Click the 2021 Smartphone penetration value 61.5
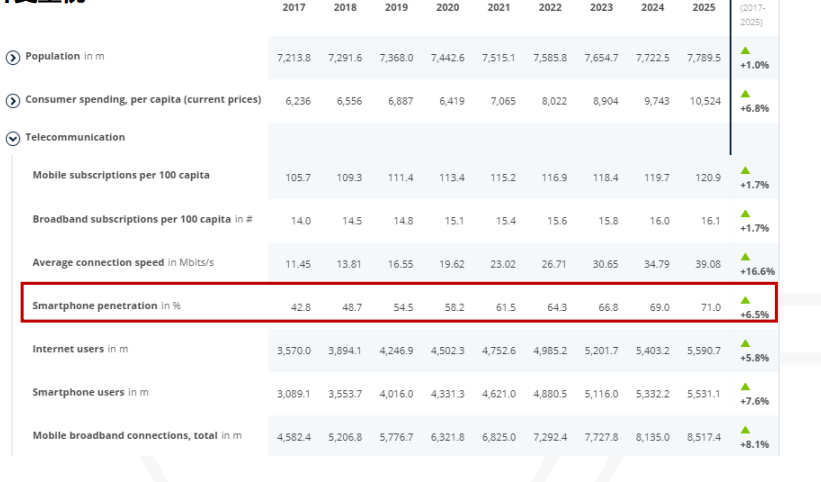 point(506,308)
